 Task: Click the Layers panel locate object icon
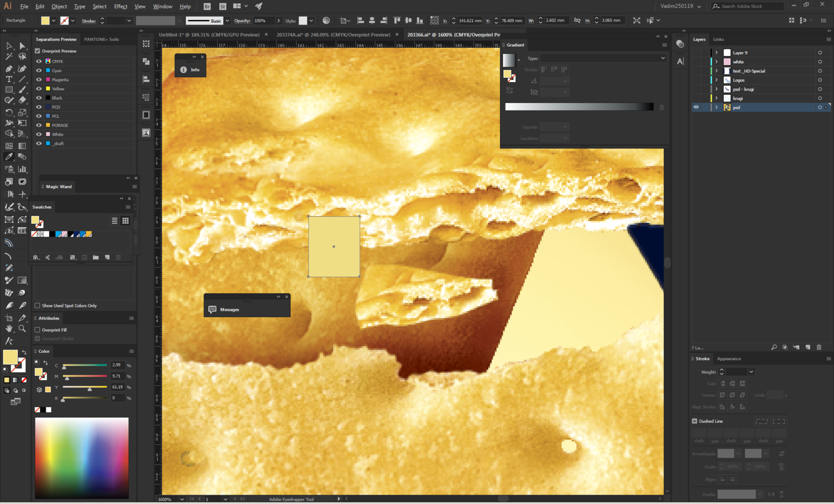[774, 347]
